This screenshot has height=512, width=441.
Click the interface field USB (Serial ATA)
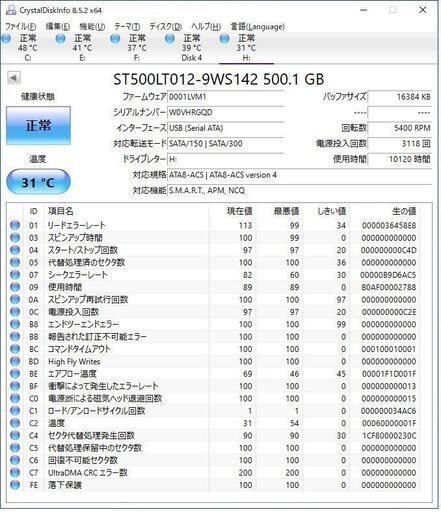[x=225, y=128]
